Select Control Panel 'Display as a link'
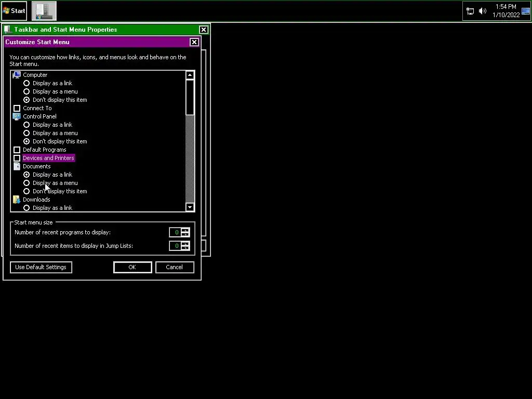 (x=26, y=125)
